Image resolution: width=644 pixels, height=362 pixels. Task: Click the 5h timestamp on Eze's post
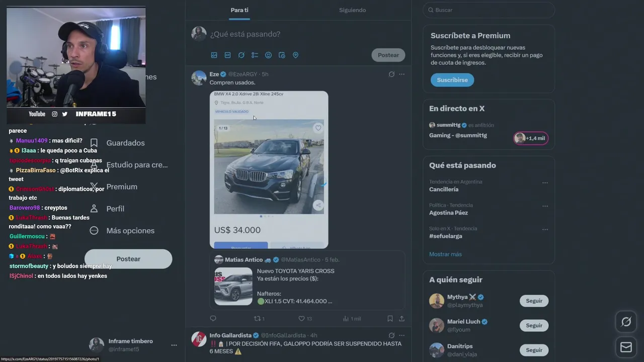pyautogui.click(x=265, y=74)
